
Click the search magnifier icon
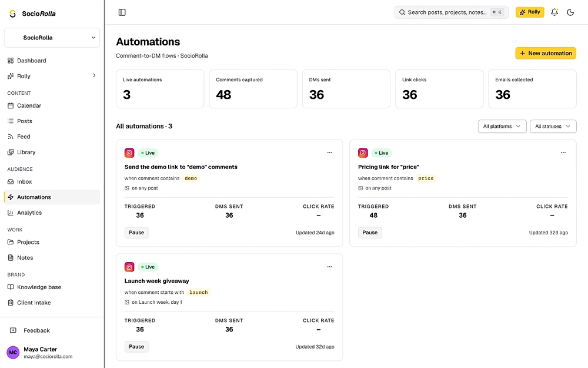[x=402, y=12]
